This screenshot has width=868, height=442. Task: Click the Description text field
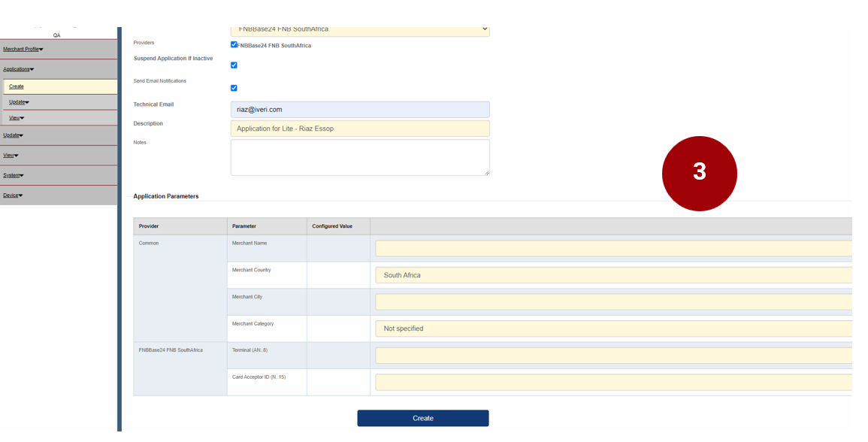pos(360,129)
